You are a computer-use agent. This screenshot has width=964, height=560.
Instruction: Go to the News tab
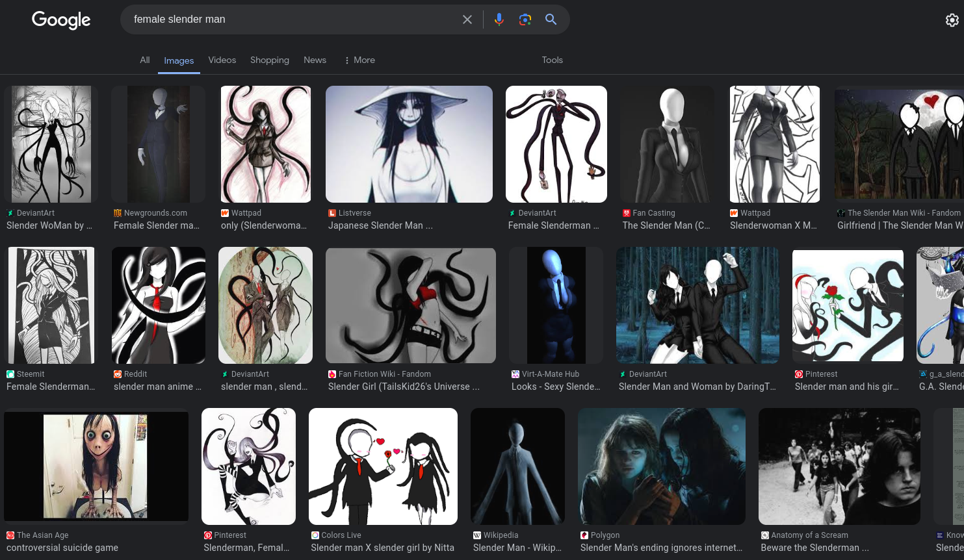pyautogui.click(x=315, y=60)
